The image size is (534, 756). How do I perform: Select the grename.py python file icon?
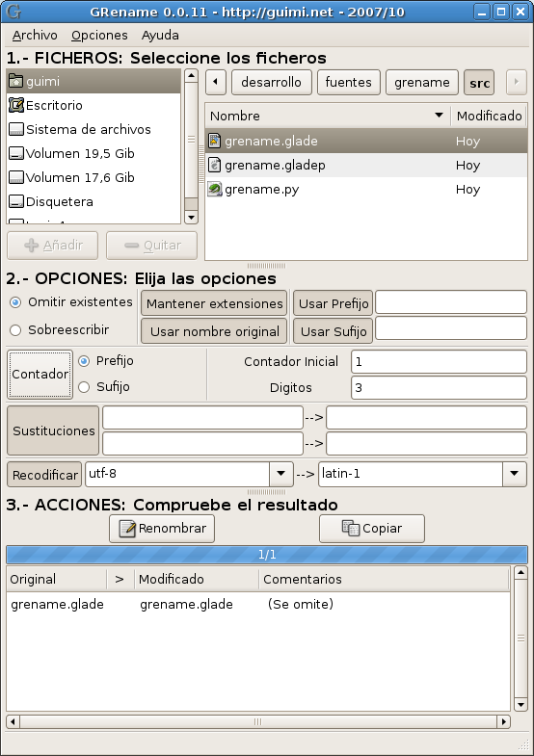click(x=214, y=189)
